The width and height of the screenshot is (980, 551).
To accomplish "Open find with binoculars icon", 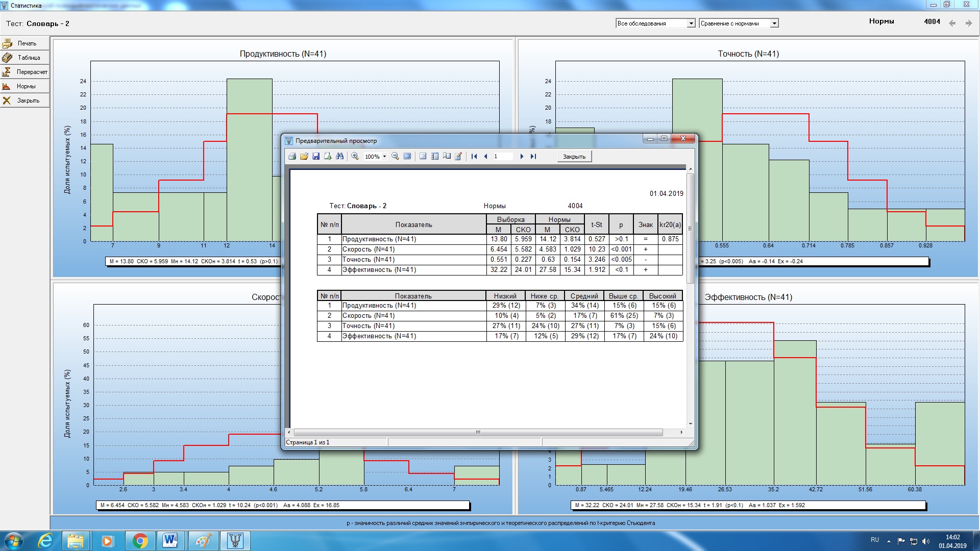I will [x=340, y=157].
